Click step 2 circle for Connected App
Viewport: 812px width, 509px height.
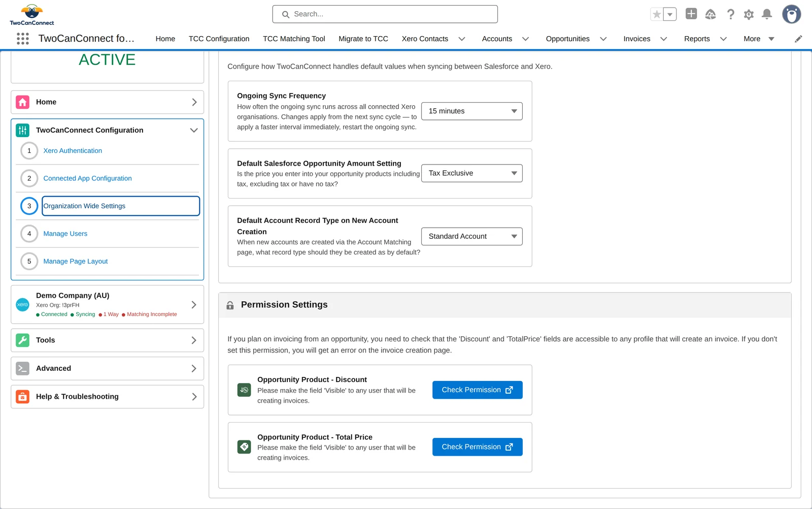[29, 178]
